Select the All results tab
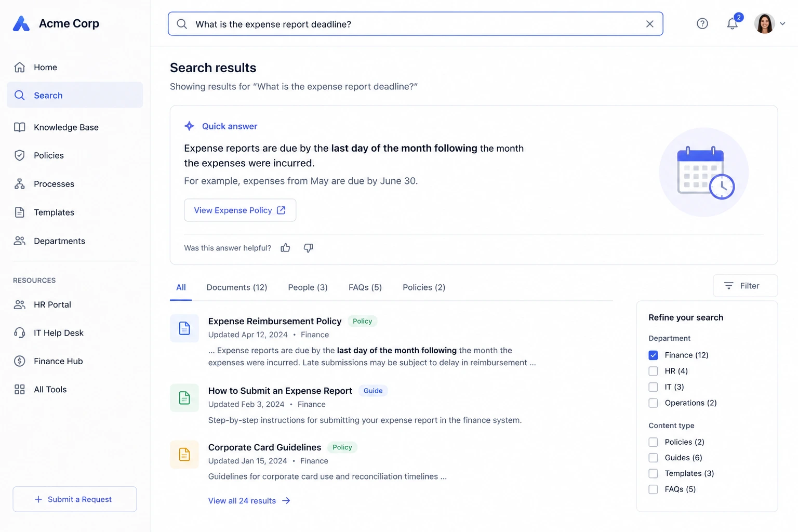 (181, 287)
